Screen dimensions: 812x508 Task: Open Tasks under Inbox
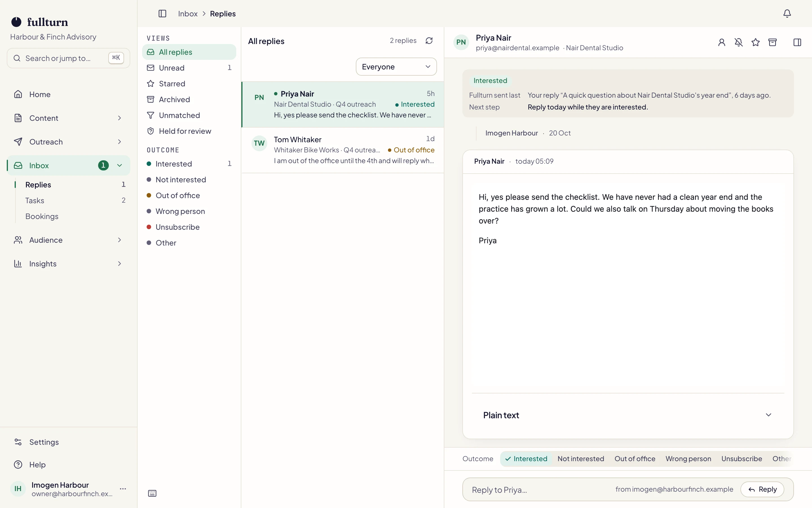[75, 201]
